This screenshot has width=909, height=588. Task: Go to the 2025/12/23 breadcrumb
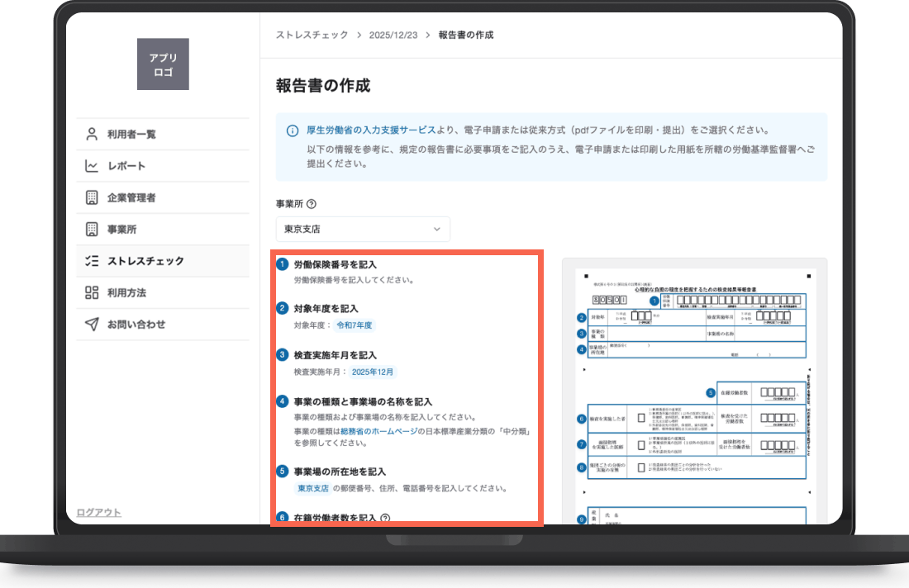click(x=393, y=35)
